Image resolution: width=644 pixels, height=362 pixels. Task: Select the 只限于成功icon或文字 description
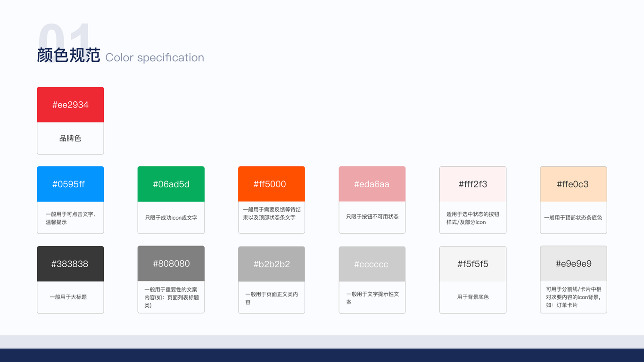pos(171,218)
